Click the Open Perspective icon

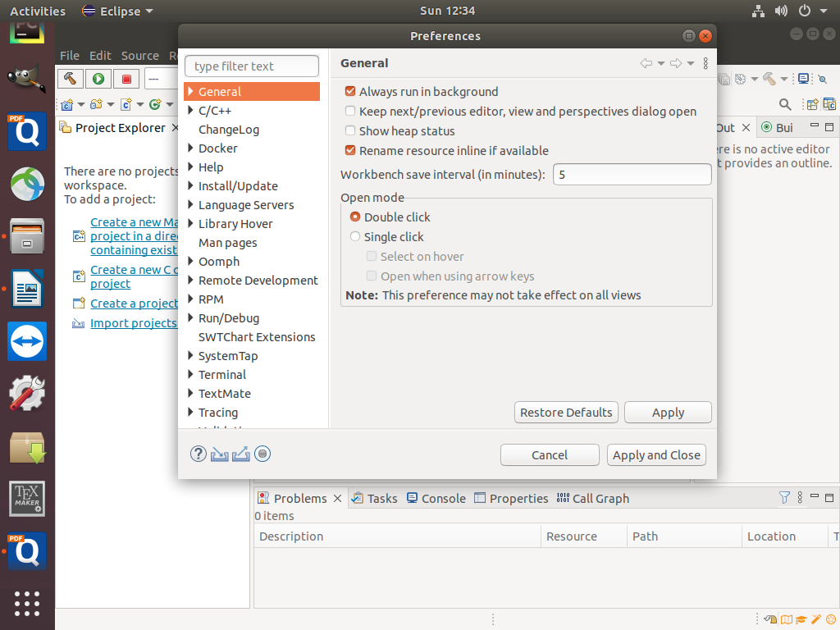[x=813, y=104]
